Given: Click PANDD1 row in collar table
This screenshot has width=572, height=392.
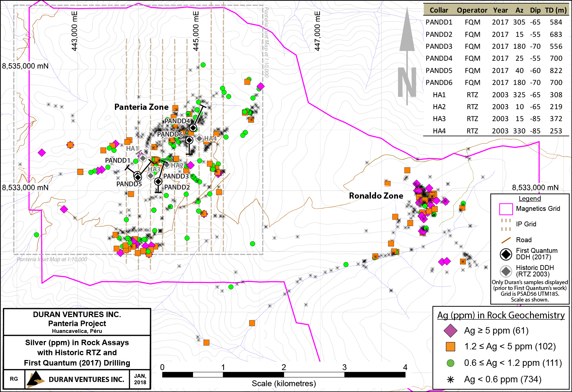Looking at the screenshot, I should [496, 22].
